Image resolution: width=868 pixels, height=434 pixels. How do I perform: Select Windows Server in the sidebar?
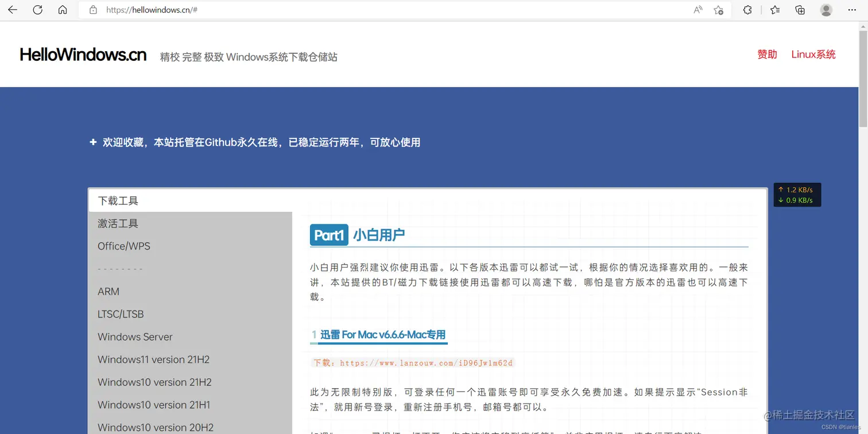135,336
